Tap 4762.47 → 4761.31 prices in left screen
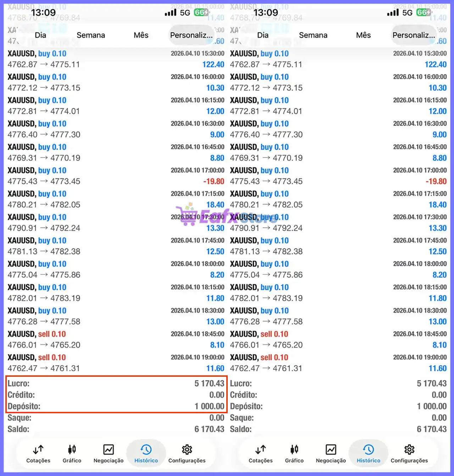This screenshot has width=454, height=476. pyautogui.click(x=44, y=369)
